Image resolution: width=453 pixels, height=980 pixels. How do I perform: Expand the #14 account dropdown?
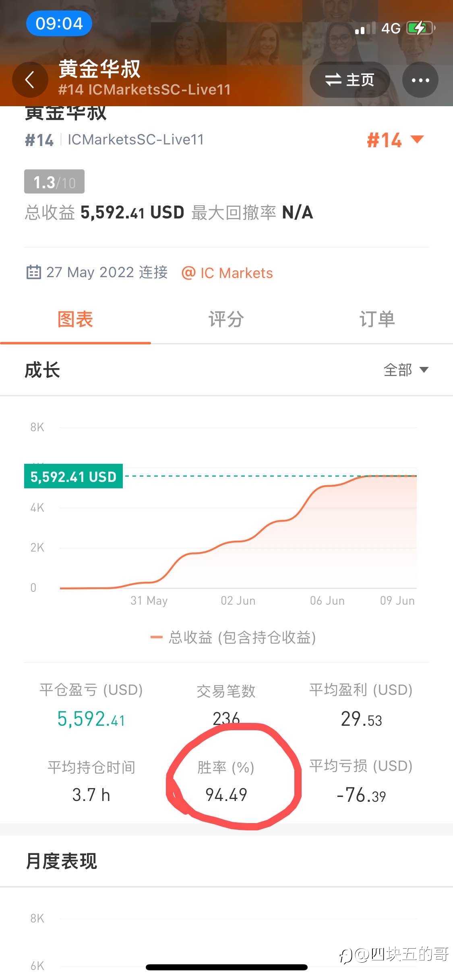(x=395, y=140)
